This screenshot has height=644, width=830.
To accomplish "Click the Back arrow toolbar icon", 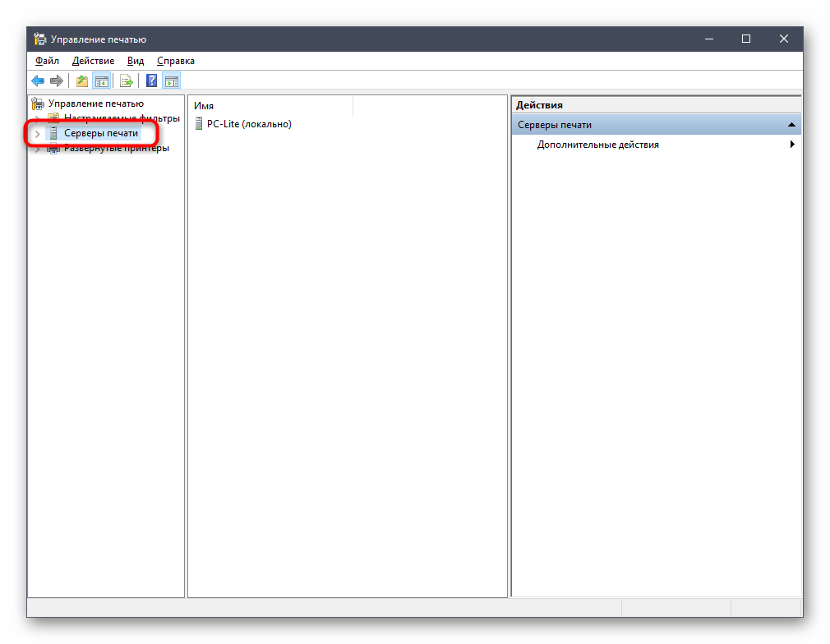I will coord(38,80).
